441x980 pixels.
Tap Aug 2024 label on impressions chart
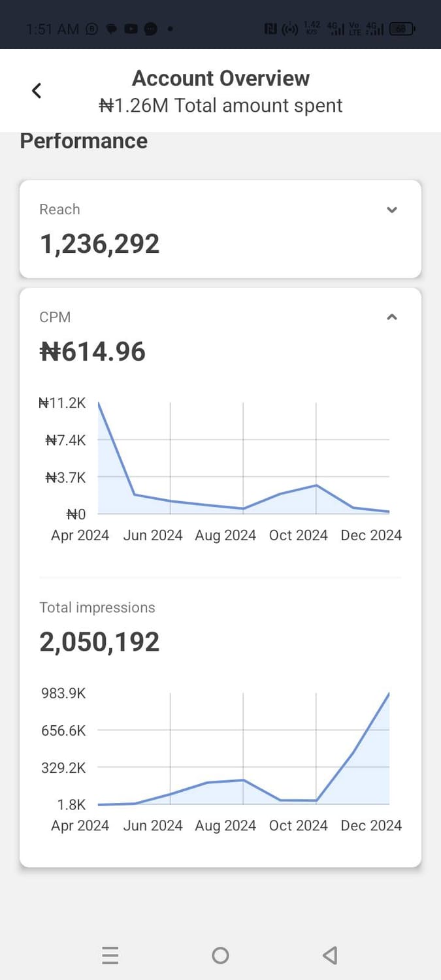[x=225, y=825]
